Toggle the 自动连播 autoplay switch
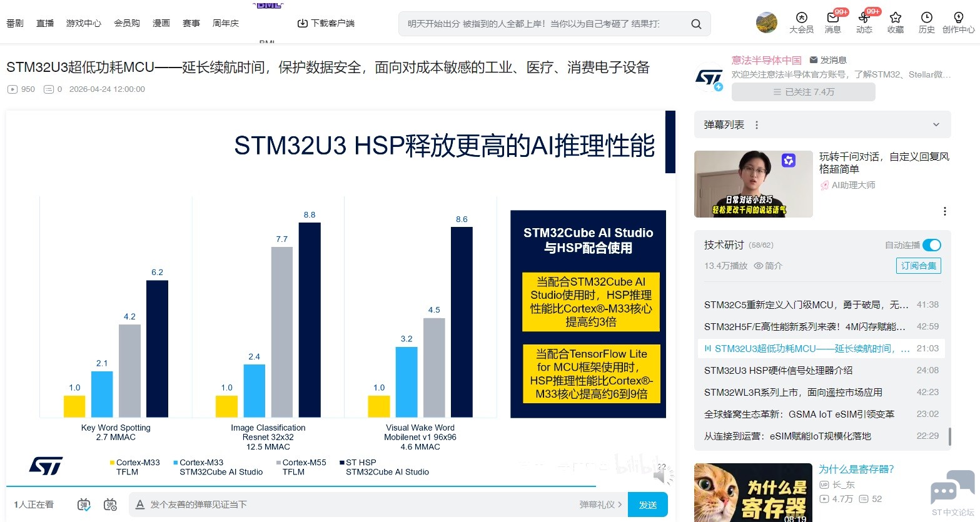 [x=931, y=245]
